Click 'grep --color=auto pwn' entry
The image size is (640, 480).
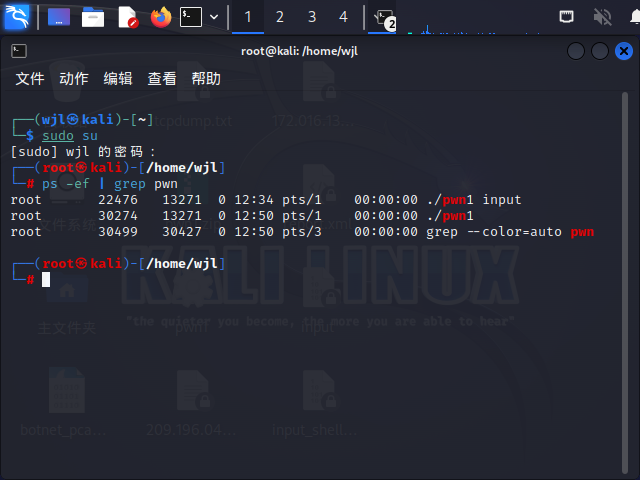[x=510, y=231]
